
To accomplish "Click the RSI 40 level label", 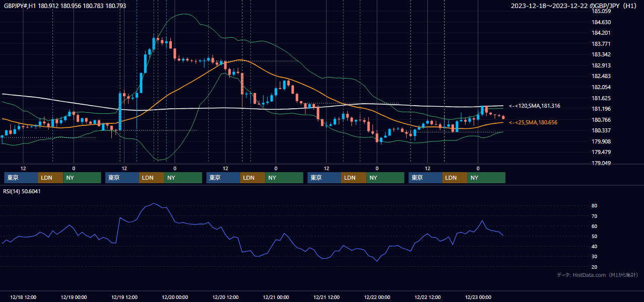I will pyautogui.click(x=594, y=246).
